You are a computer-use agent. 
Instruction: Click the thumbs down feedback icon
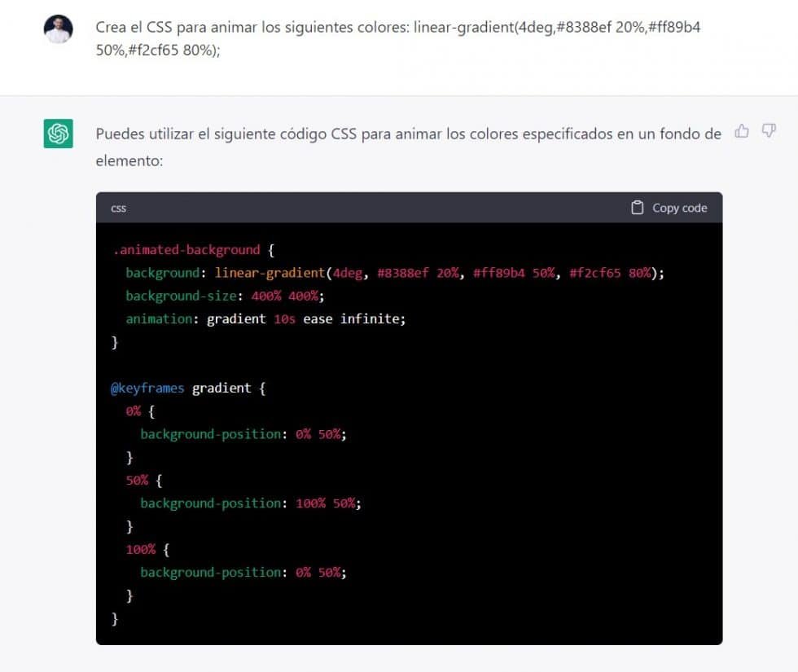click(x=769, y=131)
